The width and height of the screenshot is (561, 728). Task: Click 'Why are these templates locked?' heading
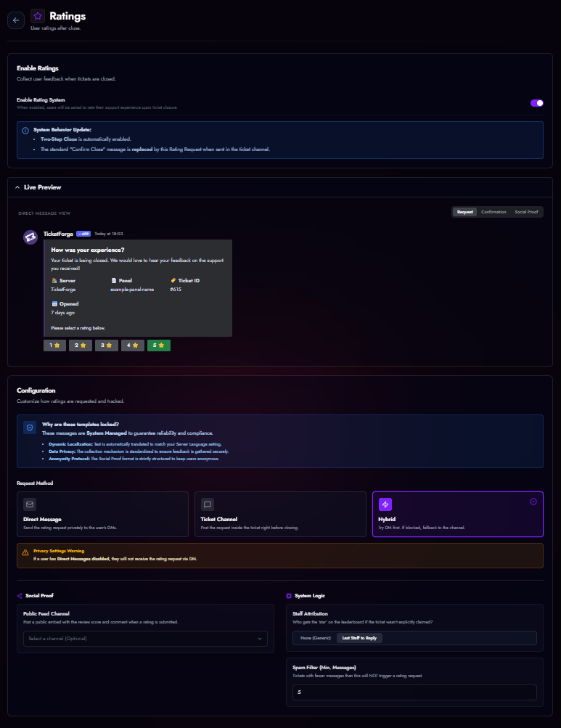tap(81, 425)
